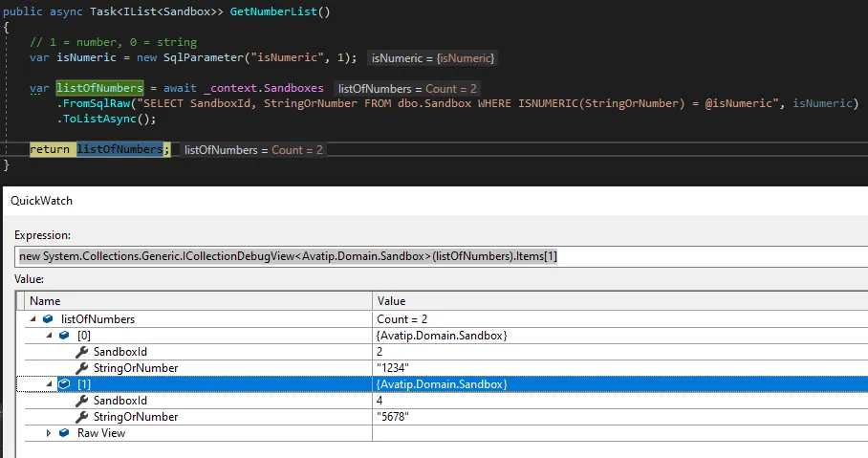868x458 pixels.
Task: Click the Name column header
Action: pyautogui.click(x=191, y=300)
